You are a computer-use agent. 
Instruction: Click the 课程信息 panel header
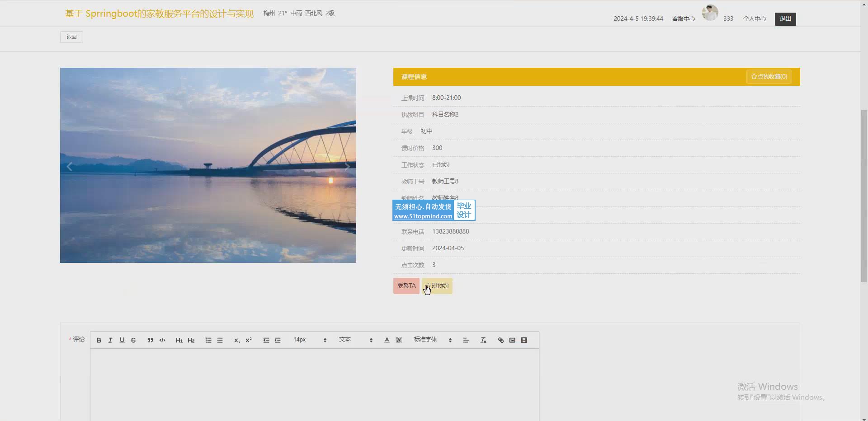[x=597, y=77]
